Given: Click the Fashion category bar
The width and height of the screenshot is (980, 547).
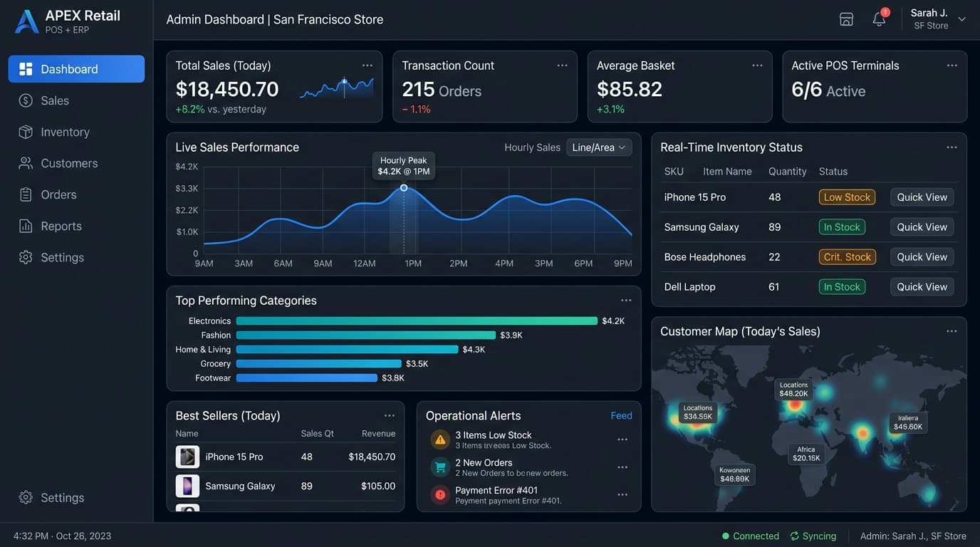Looking at the screenshot, I should (366, 335).
